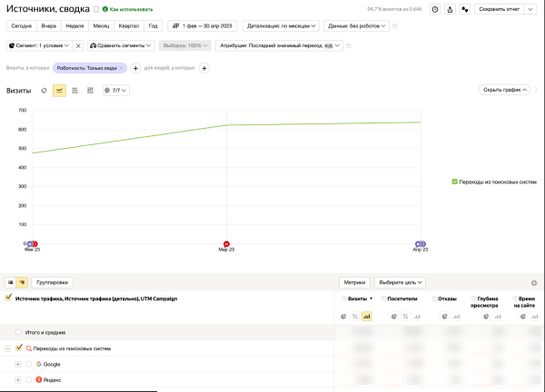Remove the segment with the X button
This screenshot has width=545, height=392.
78,45
